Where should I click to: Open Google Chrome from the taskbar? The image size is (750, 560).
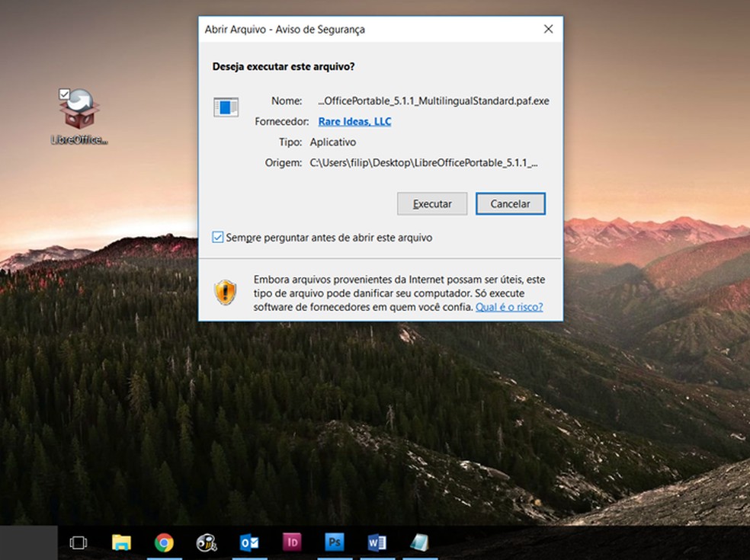(164, 542)
